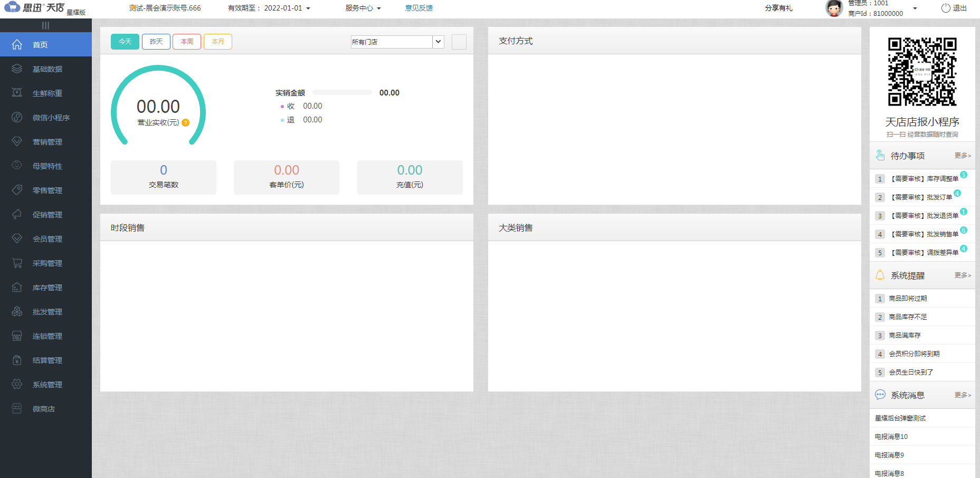Click the 系统管理 gear icon

point(17,384)
